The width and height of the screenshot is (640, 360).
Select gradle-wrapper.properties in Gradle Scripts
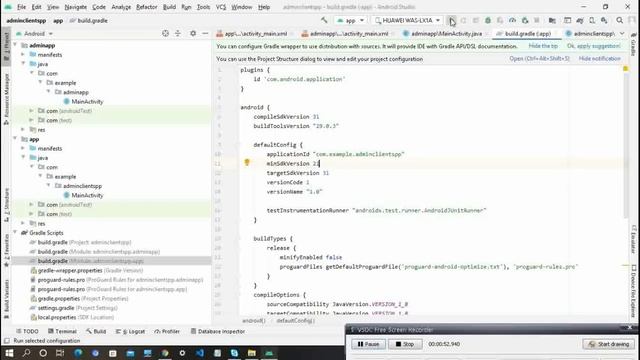coord(87,270)
